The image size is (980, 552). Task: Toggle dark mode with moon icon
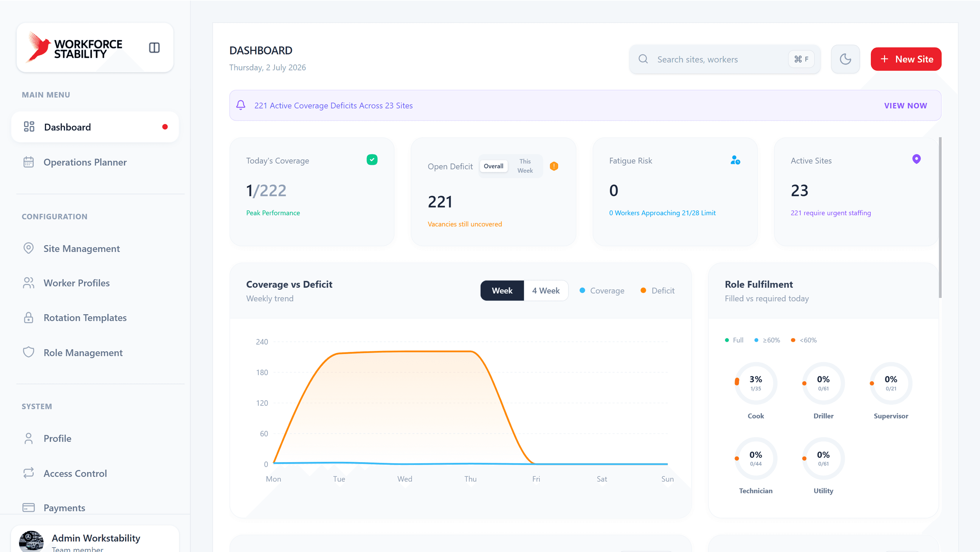(x=845, y=59)
